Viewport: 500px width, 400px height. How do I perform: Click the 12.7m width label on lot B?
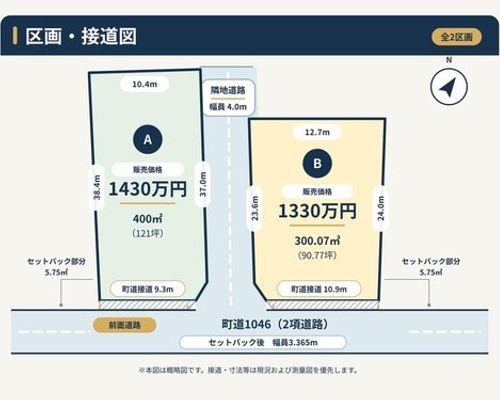click(317, 132)
